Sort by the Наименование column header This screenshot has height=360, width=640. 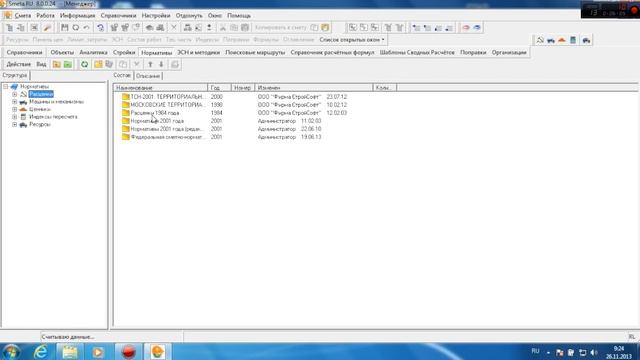(x=160, y=88)
